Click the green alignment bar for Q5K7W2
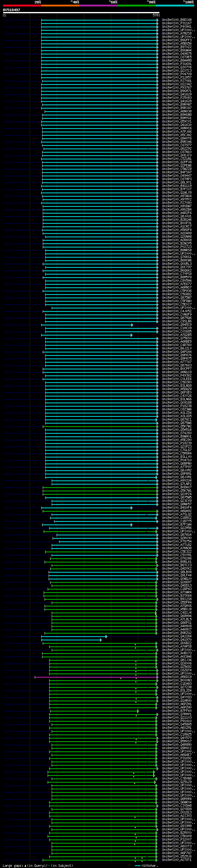Viewport: 197px width, 868px height. pos(100,426)
